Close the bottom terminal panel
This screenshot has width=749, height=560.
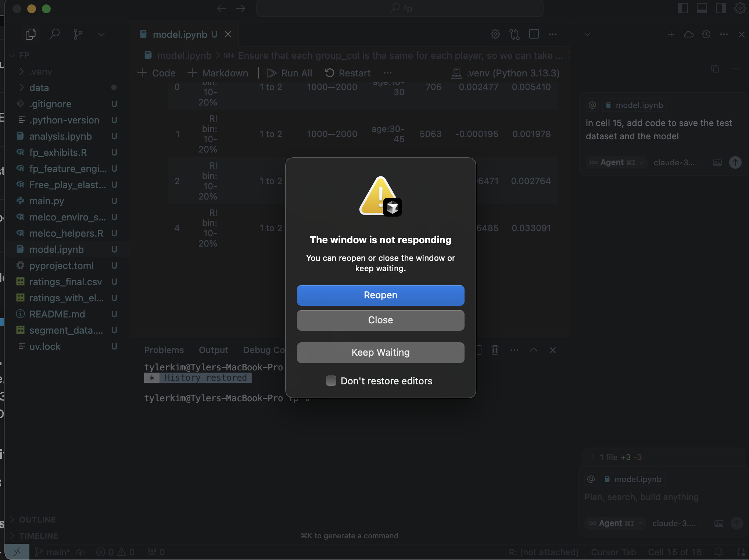point(553,350)
